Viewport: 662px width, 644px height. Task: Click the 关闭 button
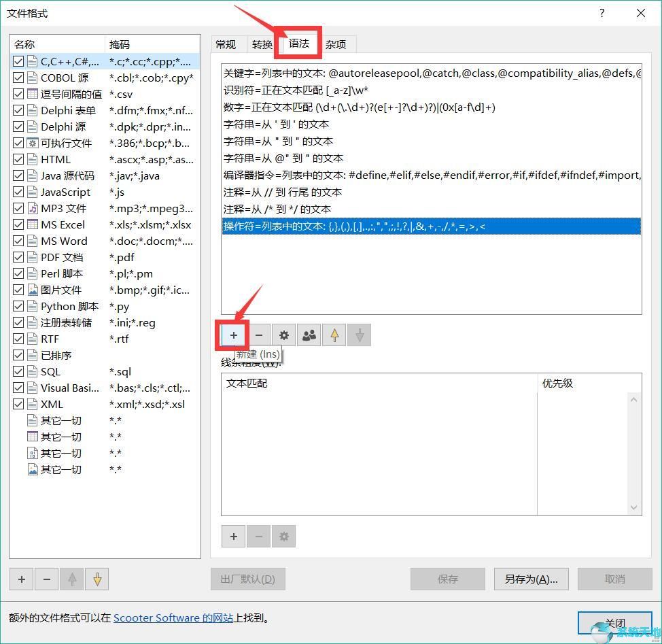coord(614,624)
